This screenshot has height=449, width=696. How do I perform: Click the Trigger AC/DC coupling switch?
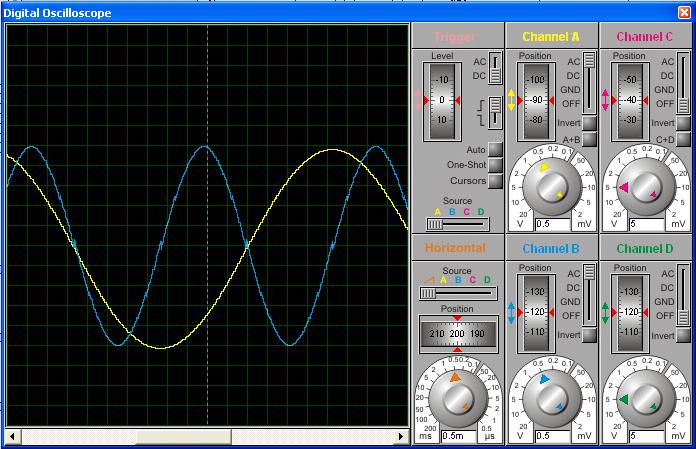tap(495, 68)
